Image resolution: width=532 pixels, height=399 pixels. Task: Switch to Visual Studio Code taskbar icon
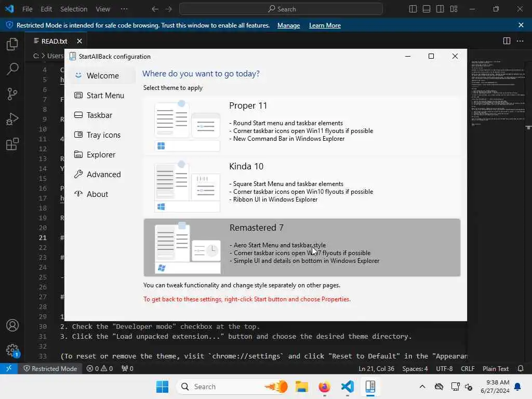tap(348, 387)
